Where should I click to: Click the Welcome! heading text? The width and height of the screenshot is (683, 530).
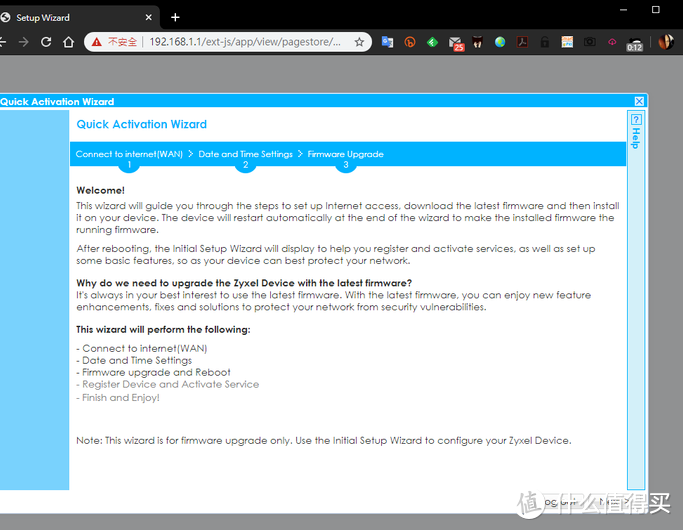pos(101,190)
